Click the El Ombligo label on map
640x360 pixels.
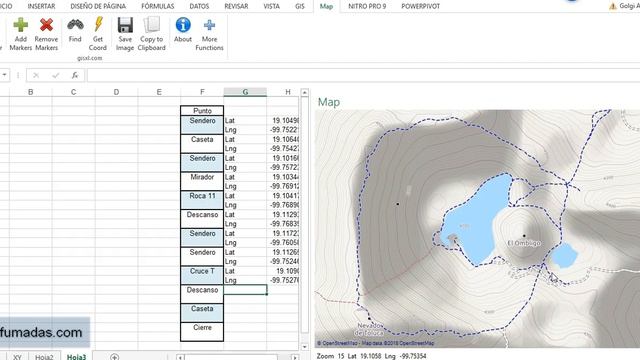pos(524,243)
